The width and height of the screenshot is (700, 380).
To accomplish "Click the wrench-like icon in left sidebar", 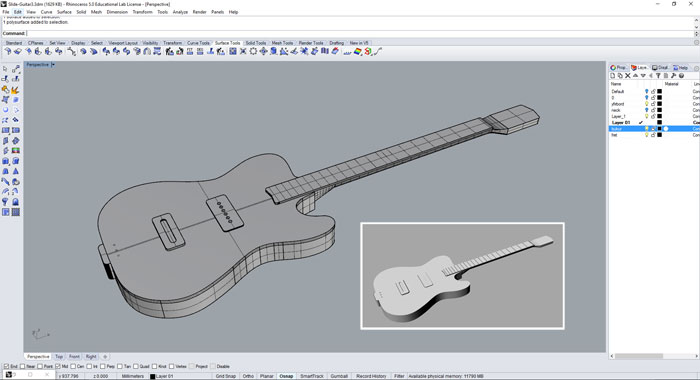I will (5, 182).
